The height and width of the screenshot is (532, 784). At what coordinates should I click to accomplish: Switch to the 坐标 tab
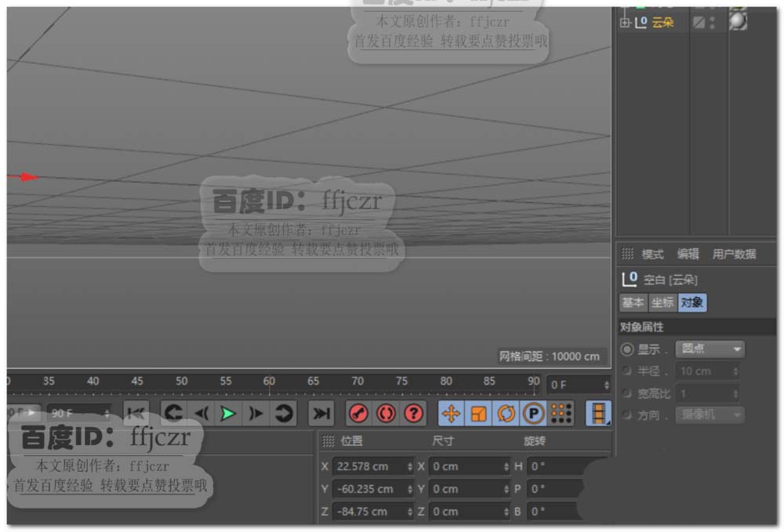point(662,302)
